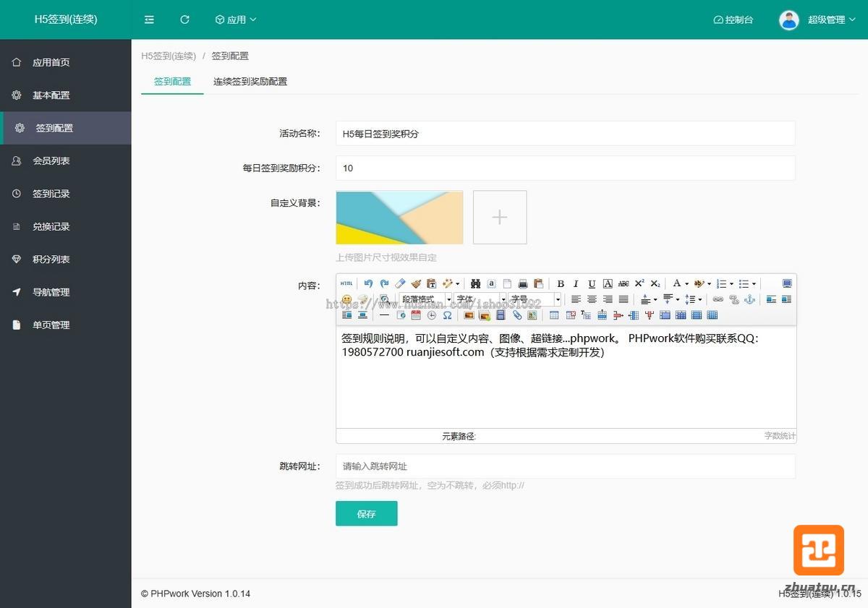
Task: Apply italic formatting in the editor
Action: (576, 284)
